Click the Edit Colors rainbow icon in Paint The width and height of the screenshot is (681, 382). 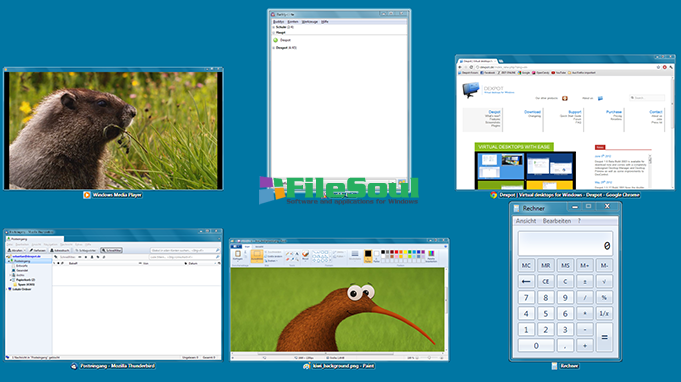point(431,254)
